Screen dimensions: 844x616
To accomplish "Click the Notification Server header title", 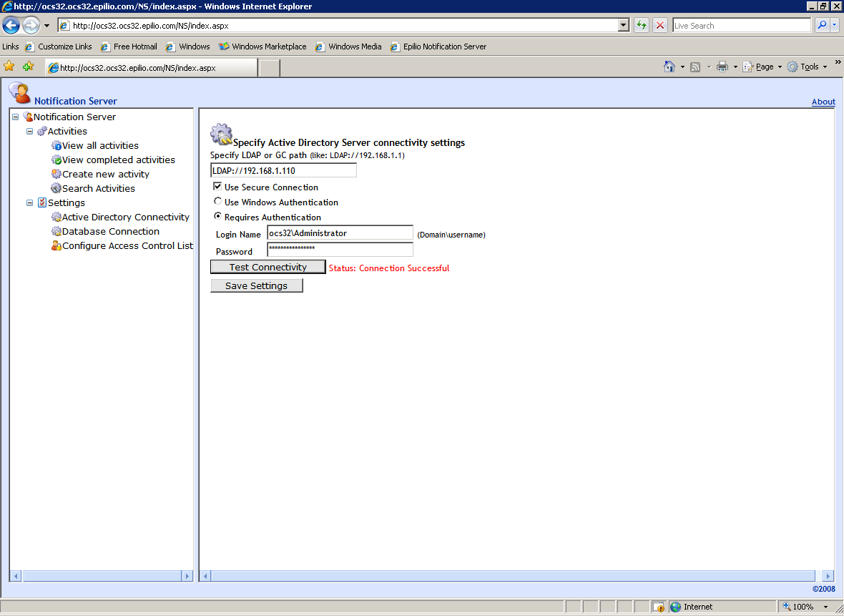I will tap(75, 101).
